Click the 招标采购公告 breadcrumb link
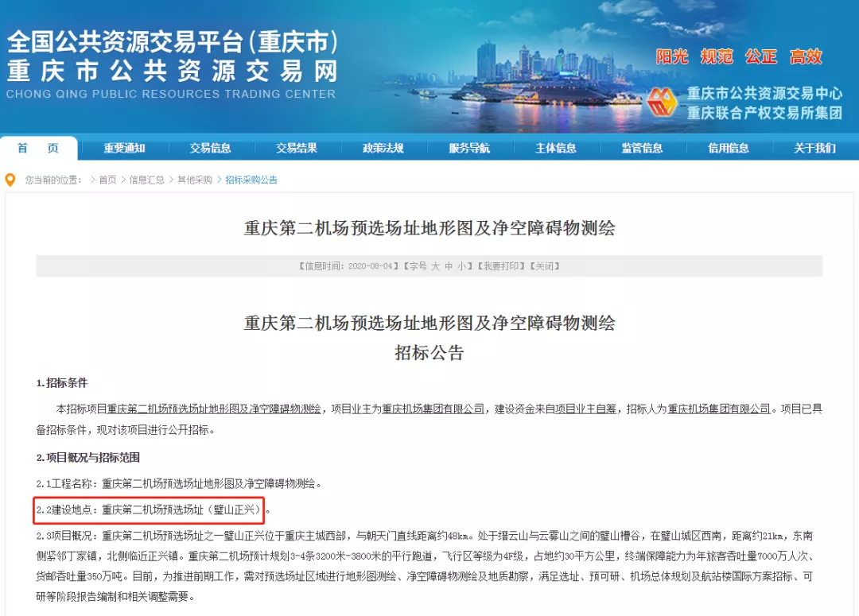Image resolution: width=859 pixels, height=616 pixels. tap(251, 180)
